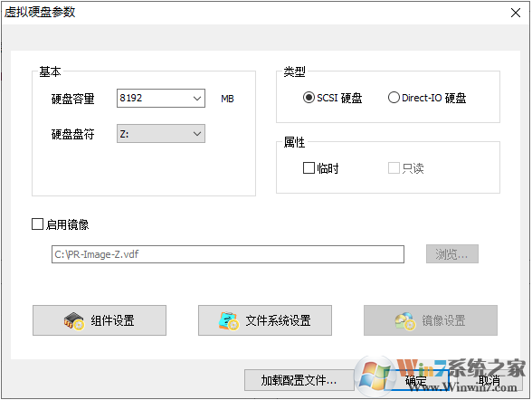
Task: Confirm with the 确定 button
Action: [416, 380]
